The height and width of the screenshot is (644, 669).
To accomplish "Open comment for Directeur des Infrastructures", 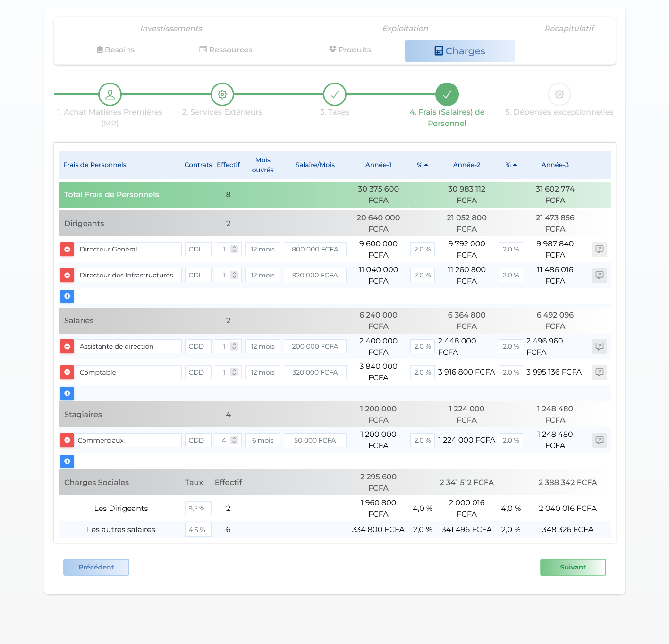I will [599, 275].
